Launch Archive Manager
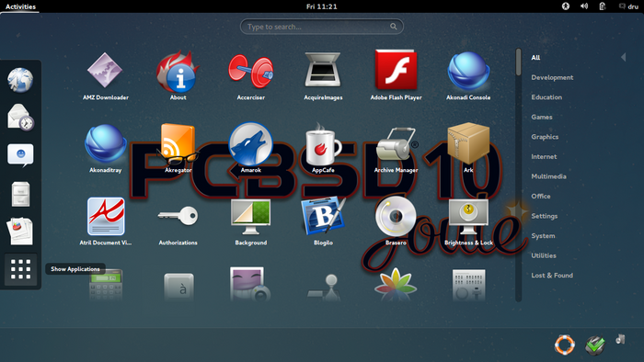The image size is (644, 362). point(396,144)
